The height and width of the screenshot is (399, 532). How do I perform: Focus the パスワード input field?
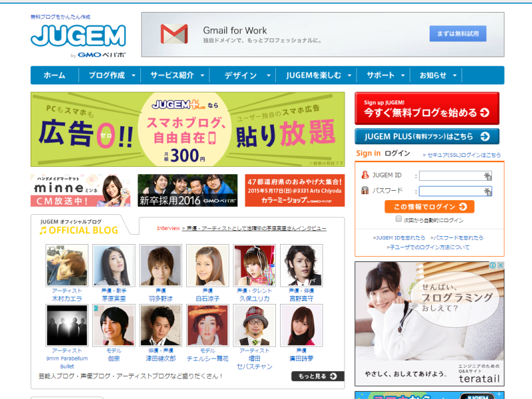tap(456, 192)
